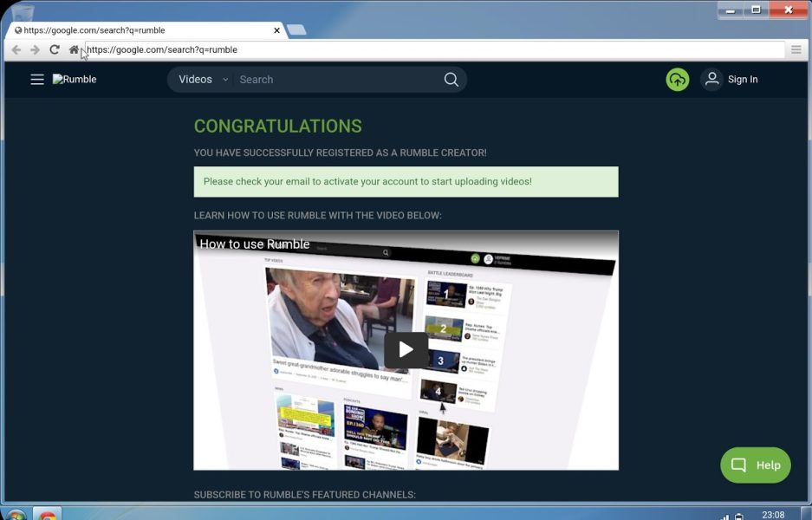This screenshot has width=812, height=520.
Task: Click the green upload video icon
Action: 678,79
